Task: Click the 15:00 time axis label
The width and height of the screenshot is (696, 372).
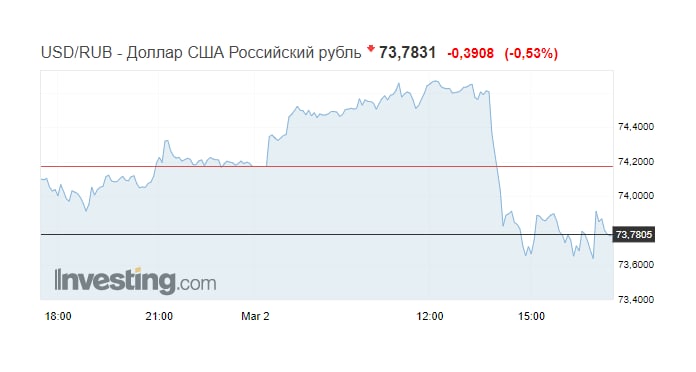Action: pyautogui.click(x=531, y=316)
